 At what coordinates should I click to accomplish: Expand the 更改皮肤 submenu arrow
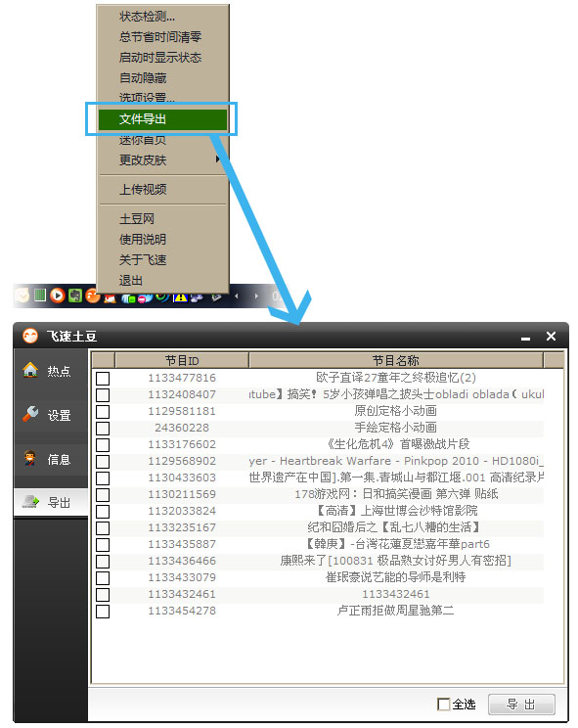point(217,159)
